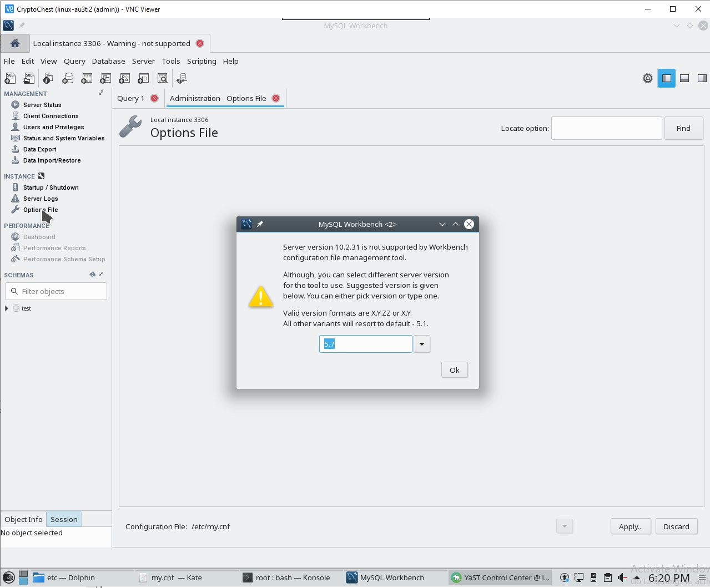Create a new stored procedure icon
Image resolution: width=710 pixels, height=588 pixels.
tap(124, 78)
